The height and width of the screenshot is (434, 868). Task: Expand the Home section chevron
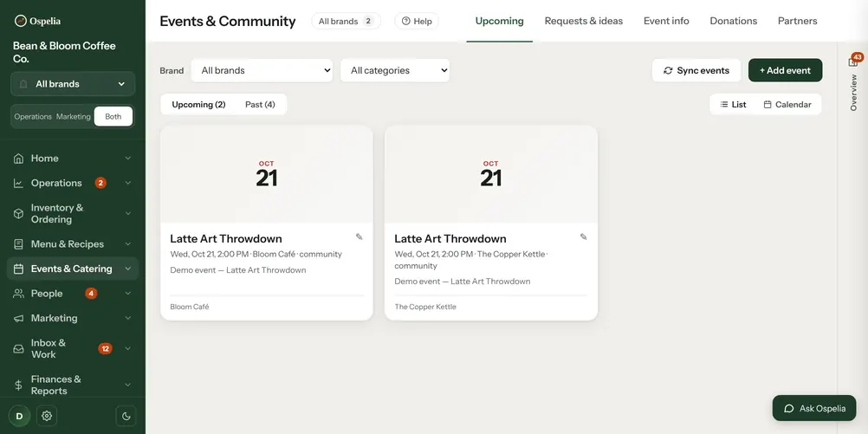[128, 159]
